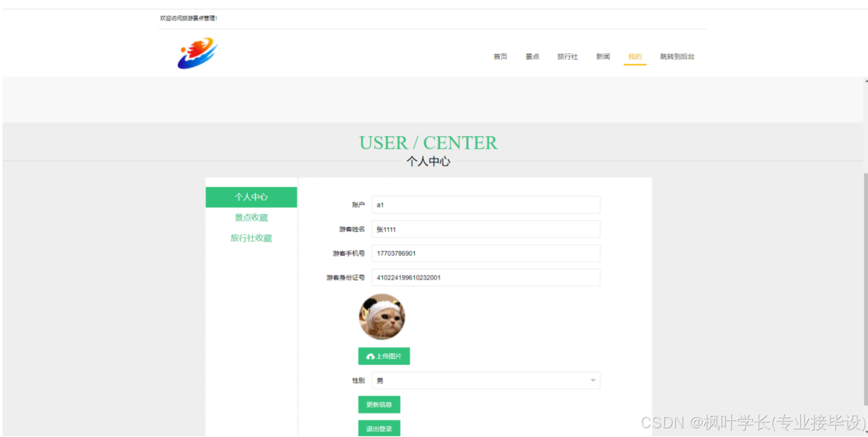Click the 上传图片 button

[384, 356]
